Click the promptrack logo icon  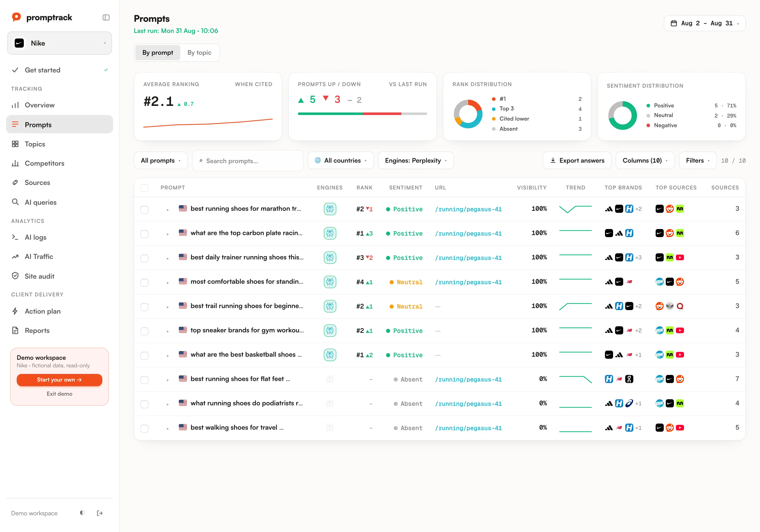(16, 17)
